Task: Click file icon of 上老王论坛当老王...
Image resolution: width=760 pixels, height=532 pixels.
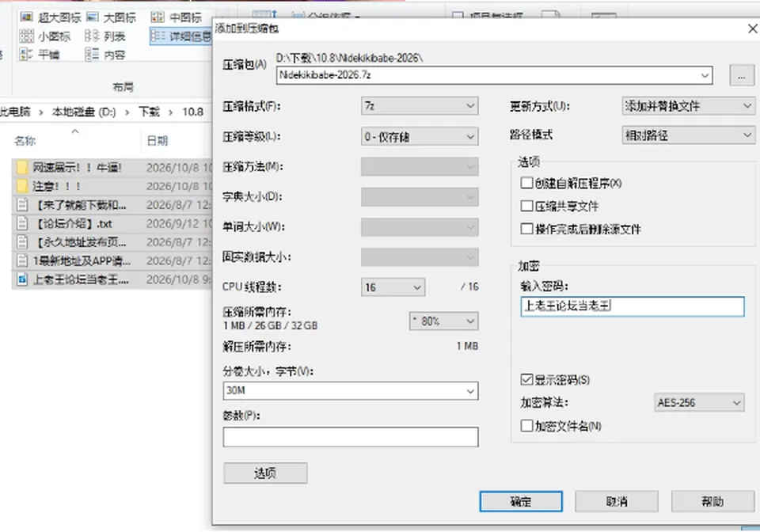Action: (22, 279)
